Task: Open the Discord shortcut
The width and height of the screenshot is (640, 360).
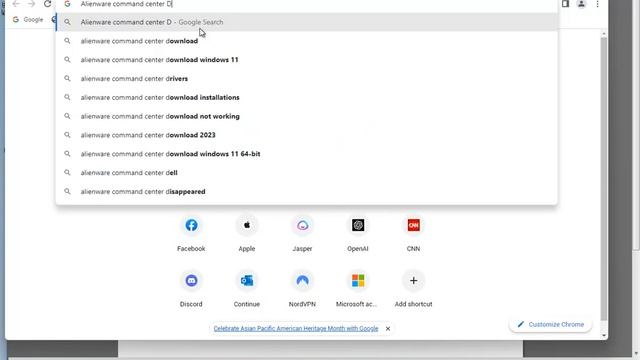Action: click(191, 290)
